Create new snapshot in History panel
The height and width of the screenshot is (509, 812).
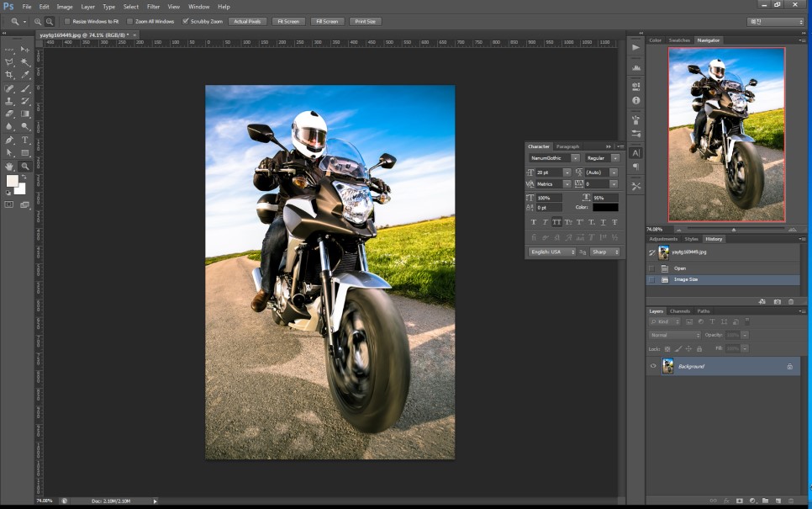tap(777, 301)
